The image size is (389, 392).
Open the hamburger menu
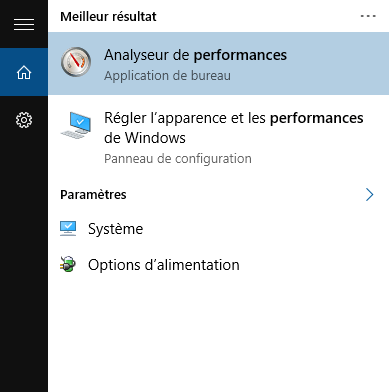point(24,24)
